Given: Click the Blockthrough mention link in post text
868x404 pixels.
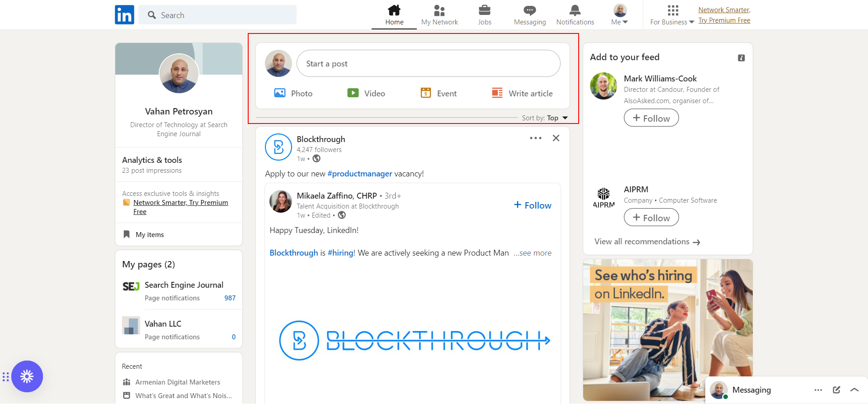Looking at the screenshot, I should coord(294,253).
